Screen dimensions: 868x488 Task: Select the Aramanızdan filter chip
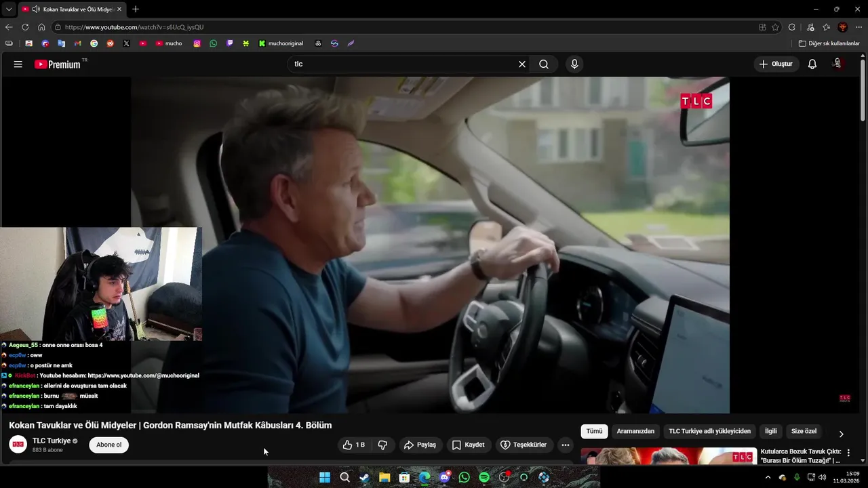(635, 432)
